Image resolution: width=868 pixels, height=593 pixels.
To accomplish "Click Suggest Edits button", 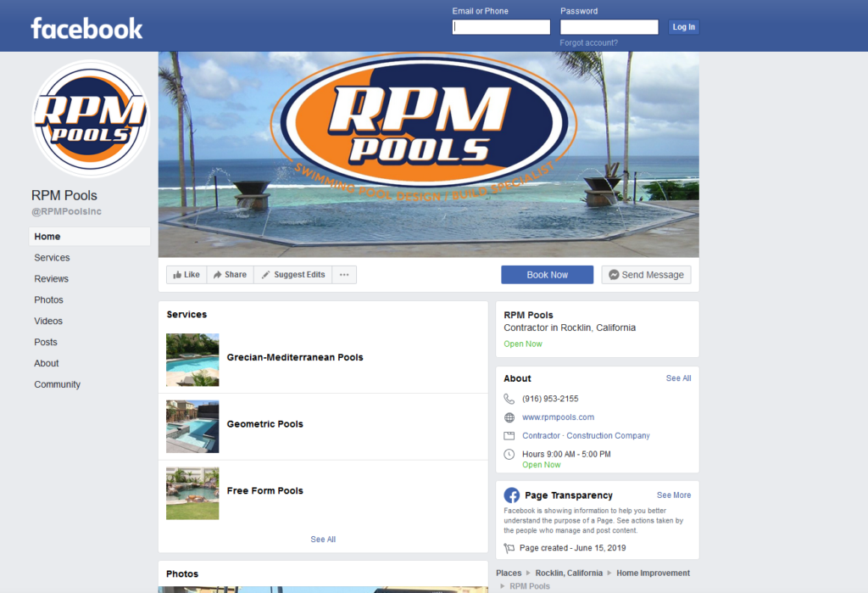I will pyautogui.click(x=292, y=275).
